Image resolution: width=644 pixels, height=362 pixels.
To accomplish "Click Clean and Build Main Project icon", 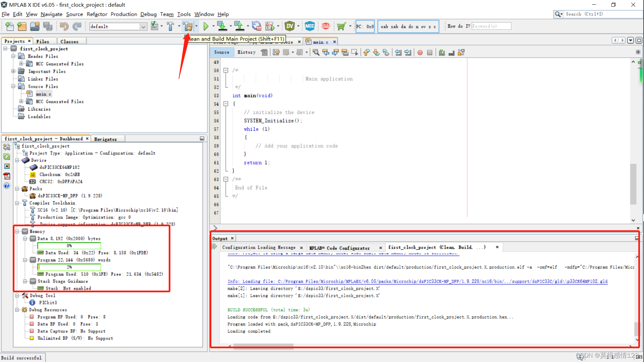I will tap(188, 26).
